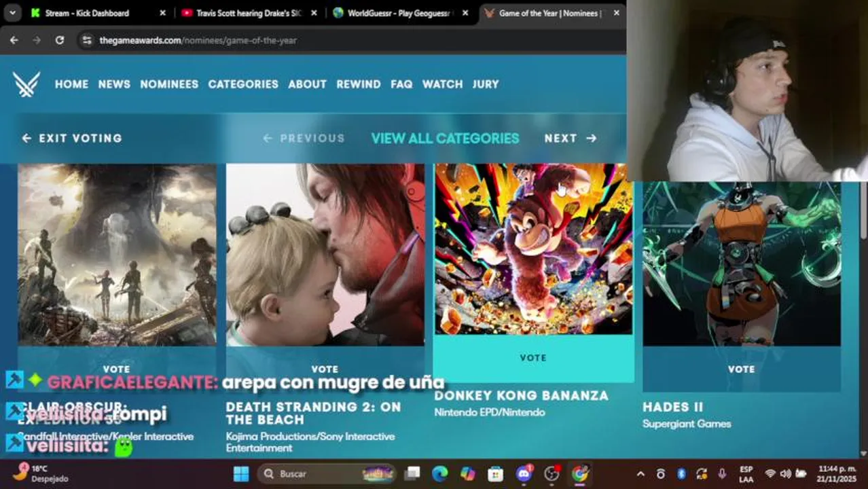Viewport: 868px width, 489px height.
Task: Click NEXT category button
Action: [571, 138]
